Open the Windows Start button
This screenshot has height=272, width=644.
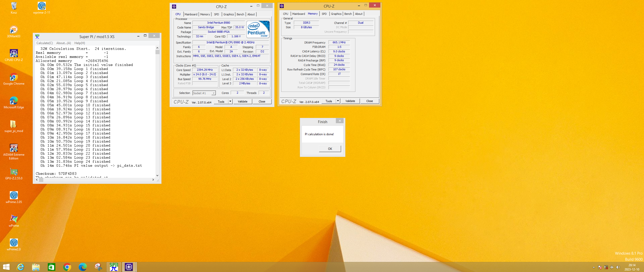6,267
